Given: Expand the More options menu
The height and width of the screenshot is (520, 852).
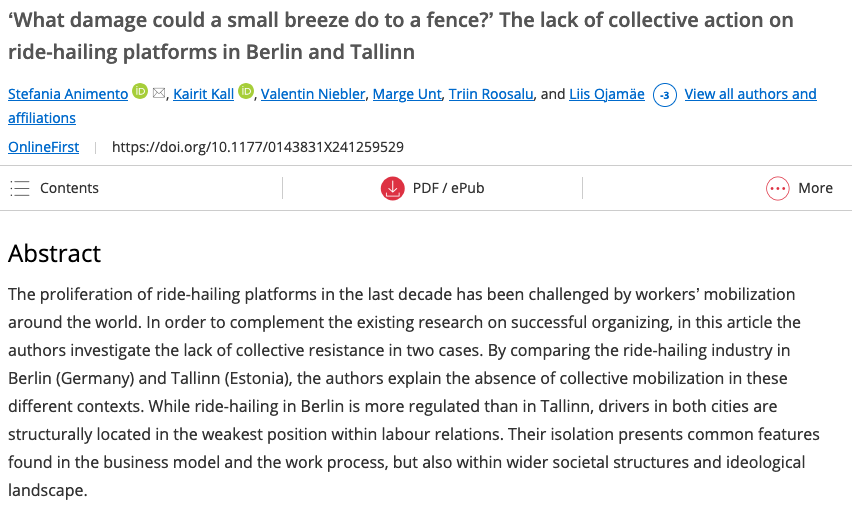Looking at the screenshot, I should tap(799, 189).
